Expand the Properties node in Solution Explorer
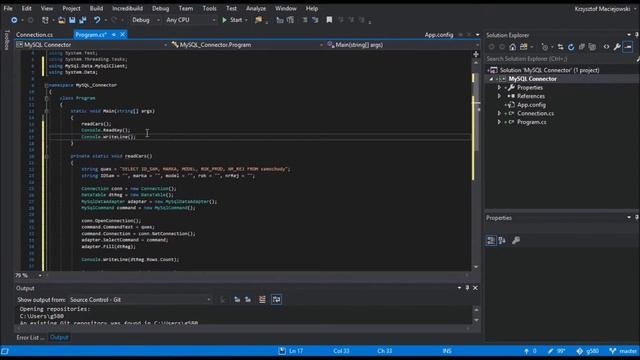The image size is (640, 360). coord(499,88)
